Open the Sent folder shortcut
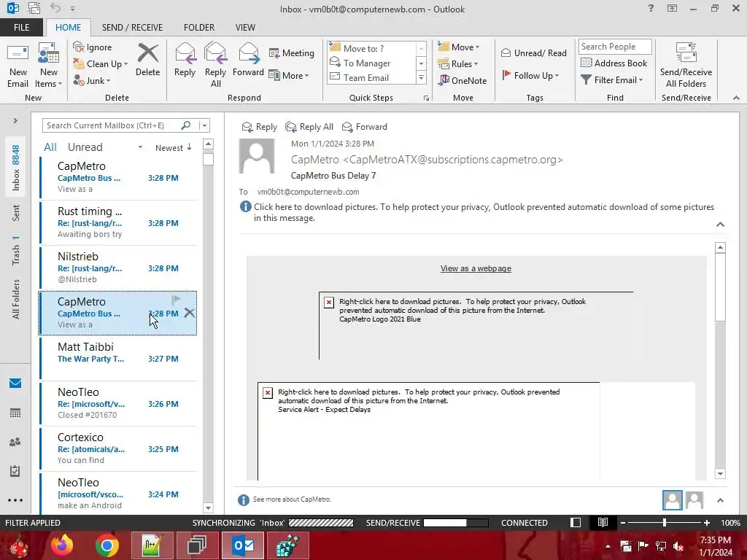 [15, 213]
